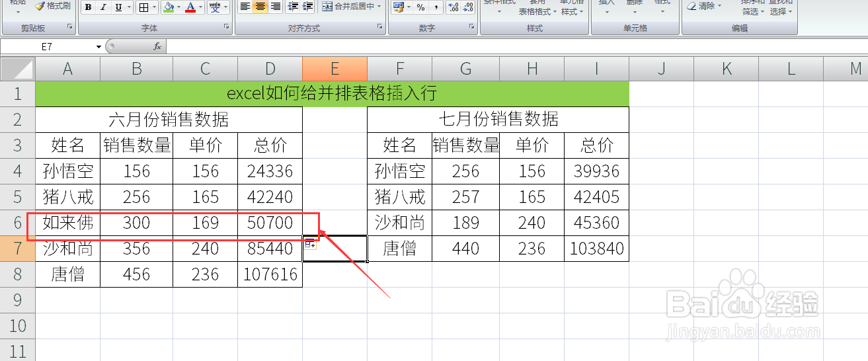Toggle bold formatting in the ribbon
Viewport: 868px width, 361px height.
pyautogui.click(x=89, y=7)
